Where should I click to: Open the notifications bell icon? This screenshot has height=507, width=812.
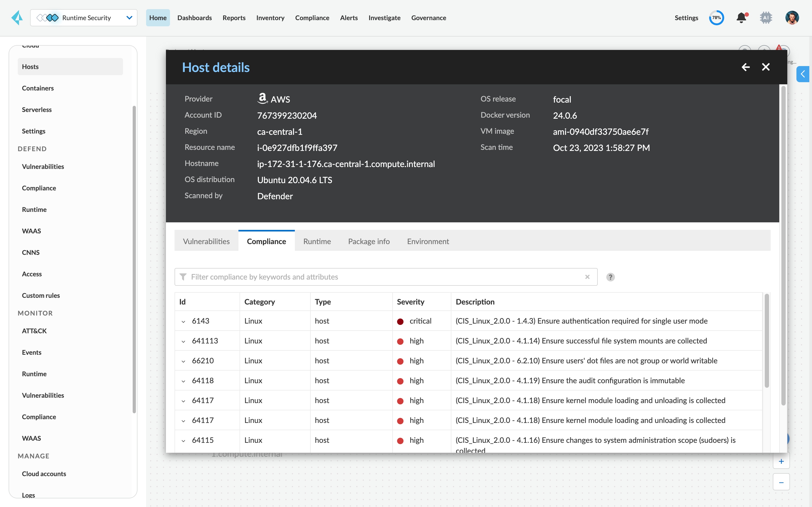click(x=742, y=18)
